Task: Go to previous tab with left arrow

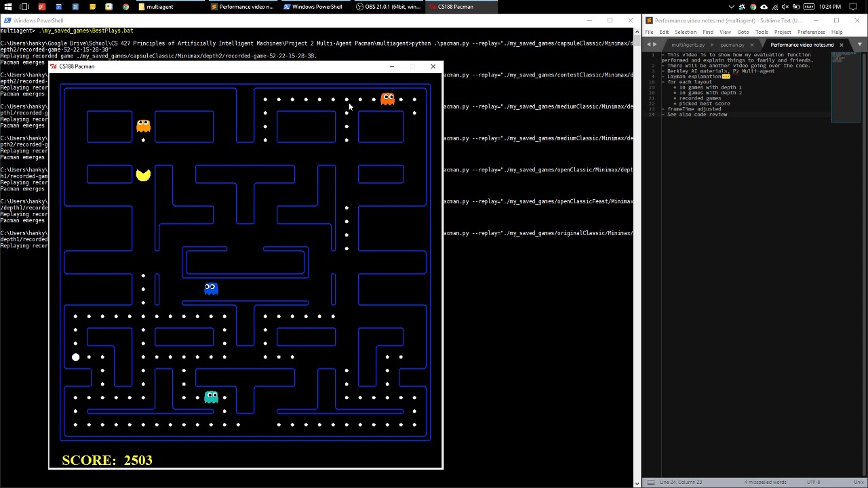Action: 649,45
